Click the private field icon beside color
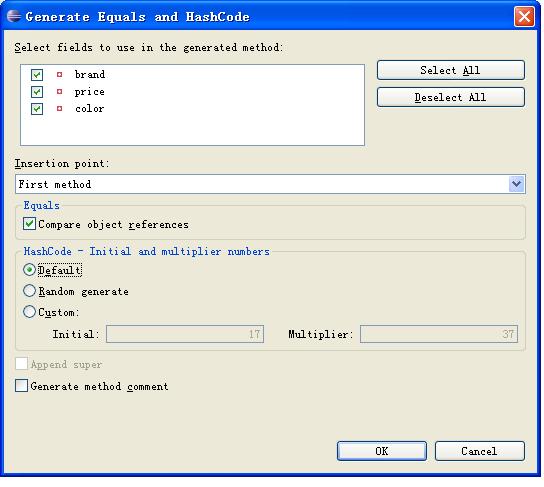Image resolution: width=544 pixels, height=487 pixels. (x=59, y=109)
